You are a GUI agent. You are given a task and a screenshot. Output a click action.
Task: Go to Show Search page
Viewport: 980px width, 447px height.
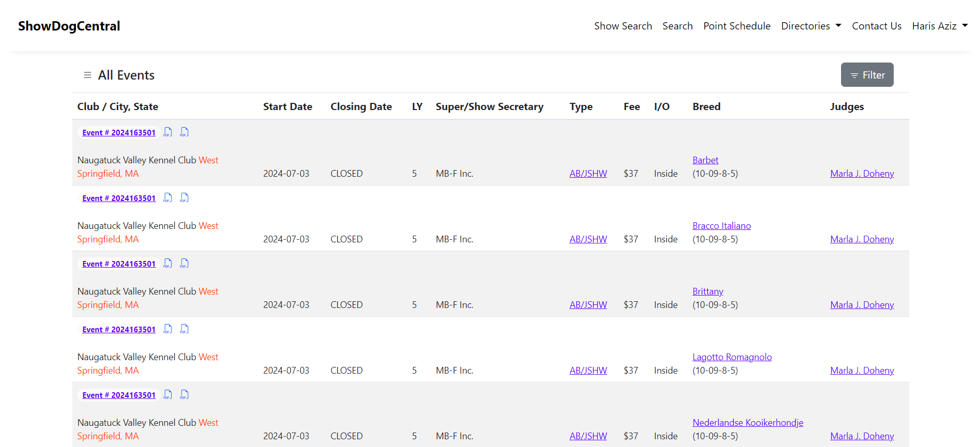(623, 26)
